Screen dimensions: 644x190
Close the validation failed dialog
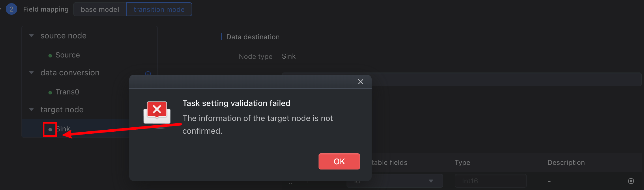tap(360, 82)
